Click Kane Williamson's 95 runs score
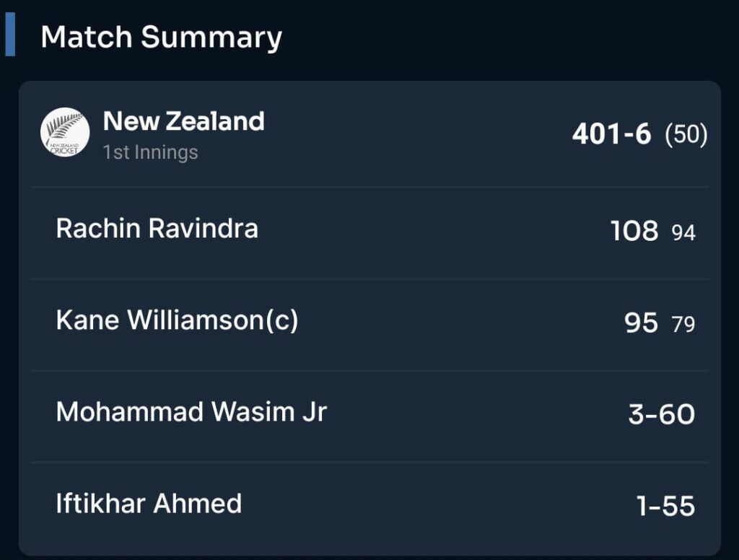Image resolution: width=739 pixels, height=560 pixels. [x=641, y=323]
